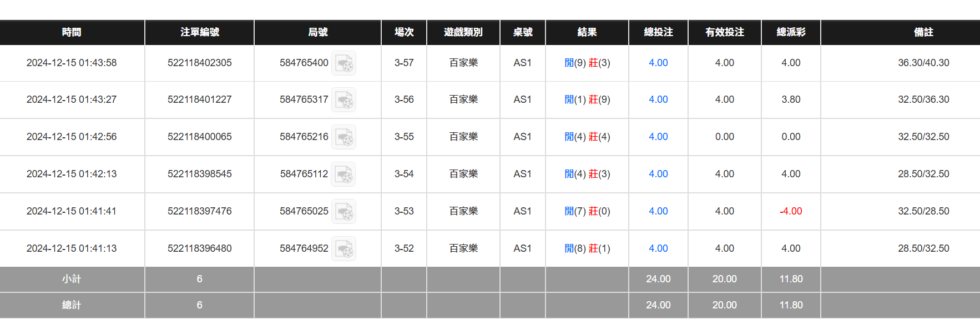Click the 備註 column header
The height and width of the screenshot is (319, 980).
coord(923,32)
